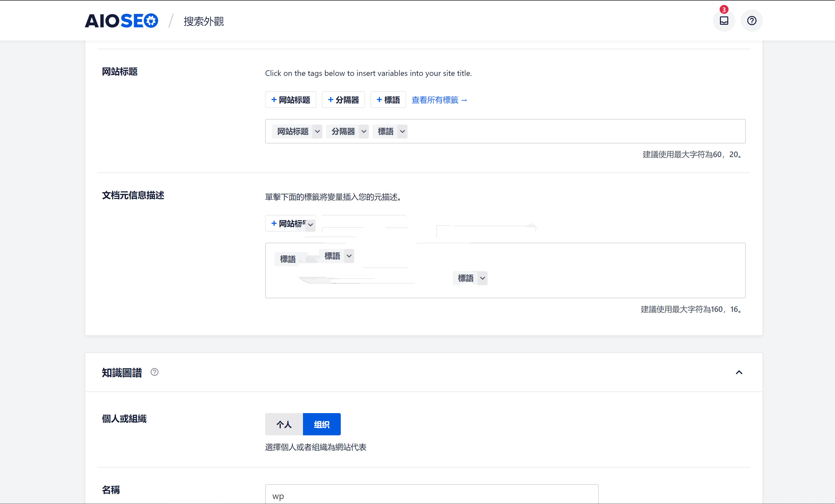Open dropdown on 分隔器 tag in title field
The width and height of the screenshot is (835, 504).
pos(363,131)
